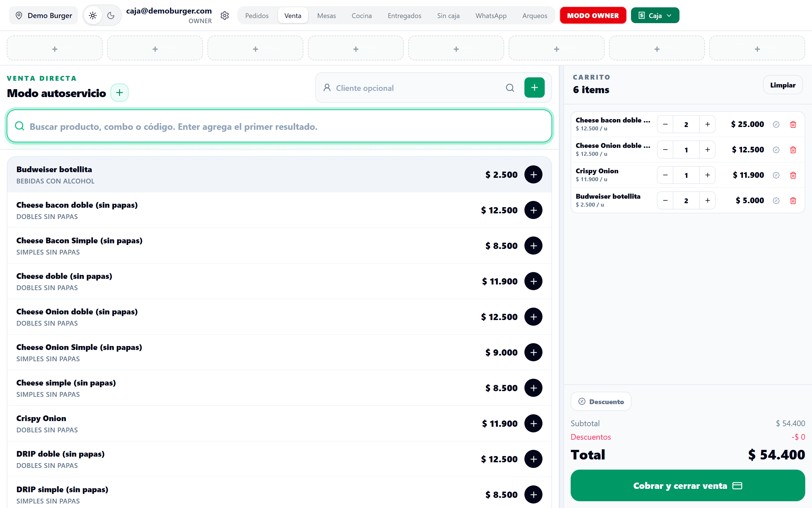The image size is (812, 508).
Task: Click the MODO OWNER button
Action: click(593, 16)
